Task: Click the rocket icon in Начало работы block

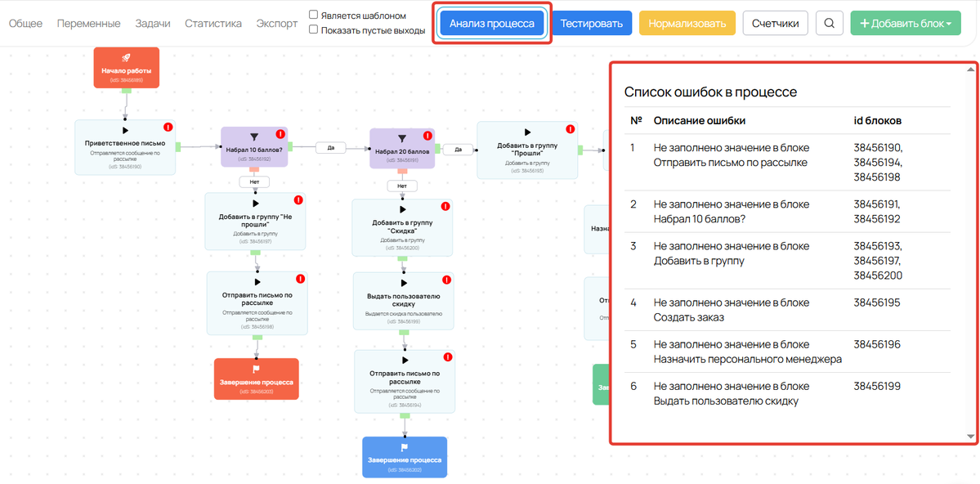Action: (x=126, y=58)
